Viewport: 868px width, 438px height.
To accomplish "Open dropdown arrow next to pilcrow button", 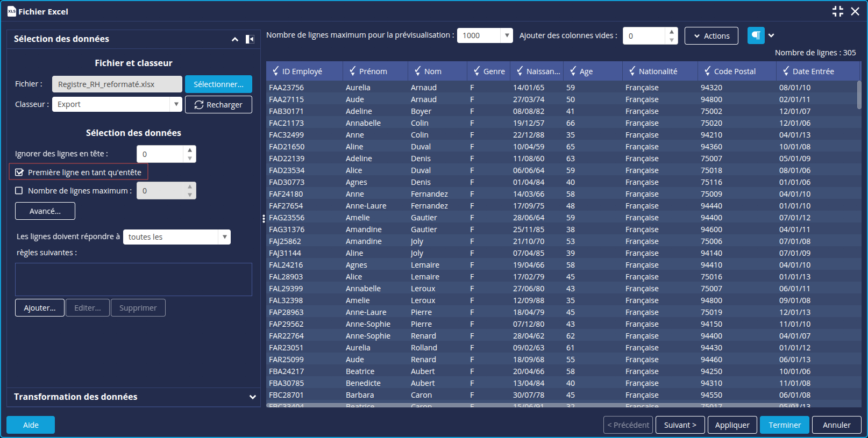I will pos(771,35).
